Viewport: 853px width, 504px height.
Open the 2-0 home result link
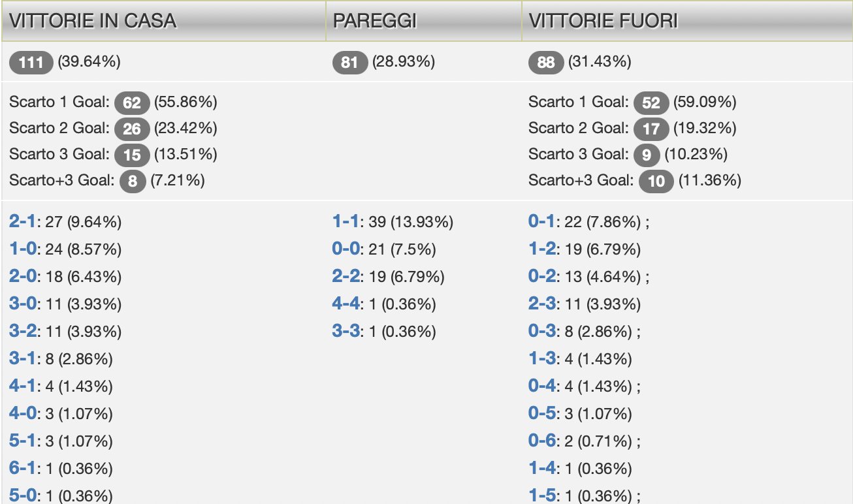(x=23, y=277)
